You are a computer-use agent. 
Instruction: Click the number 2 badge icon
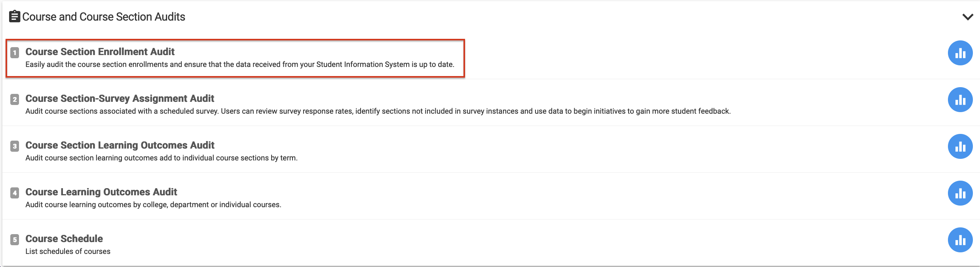point(15,99)
